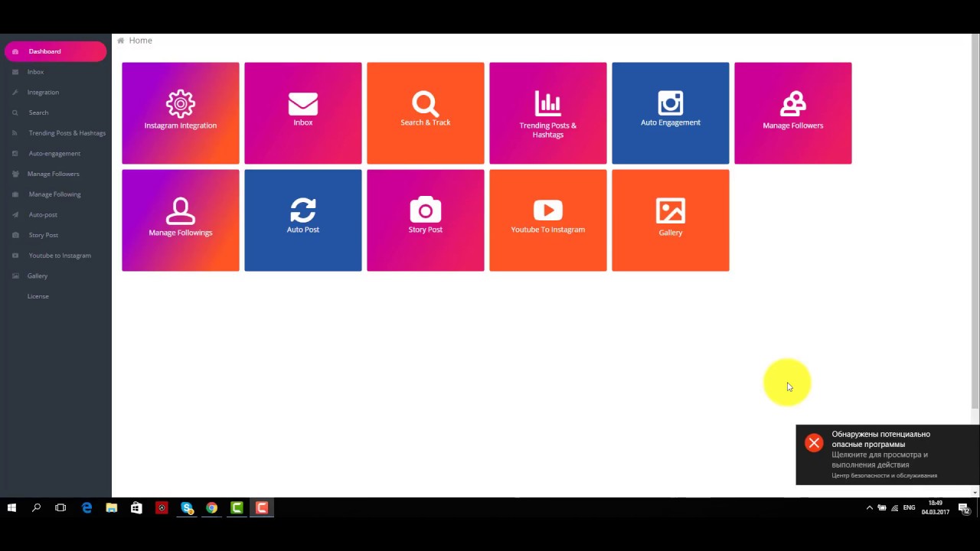Open Auto-engagement in the sidebar
980x551 pixels.
56,154
